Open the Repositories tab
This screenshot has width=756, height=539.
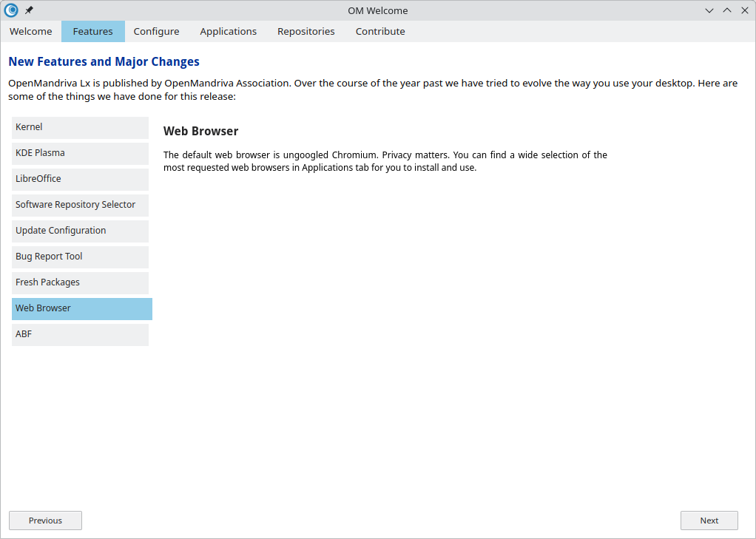(306, 31)
